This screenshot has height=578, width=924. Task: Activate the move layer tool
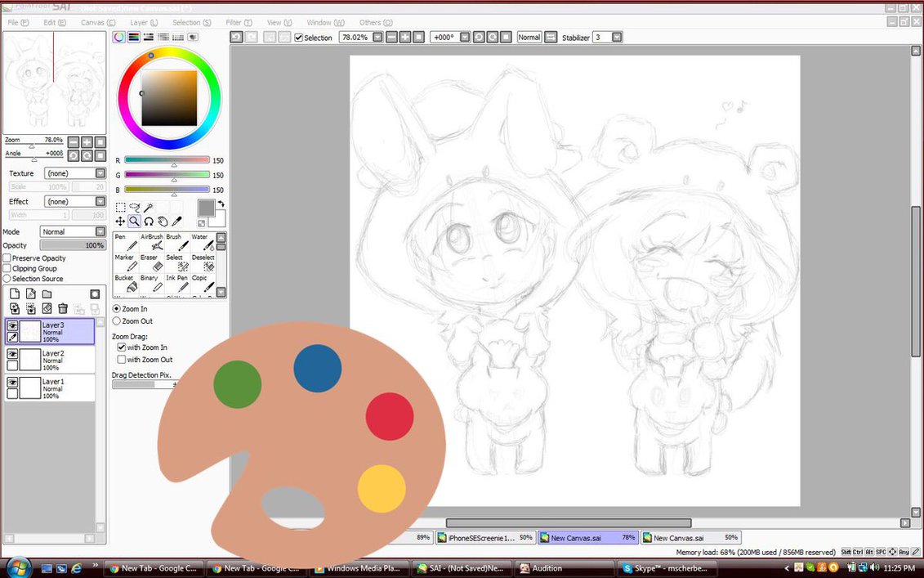pyautogui.click(x=120, y=222)
